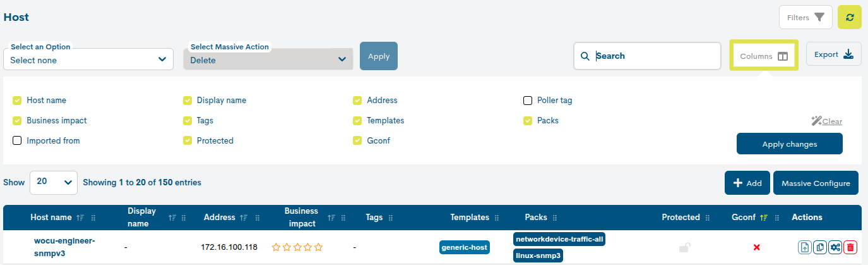Click the green refresh icon button
Image resolution: width=868 pixels, height=265 pixels.
tap(849, 17)
